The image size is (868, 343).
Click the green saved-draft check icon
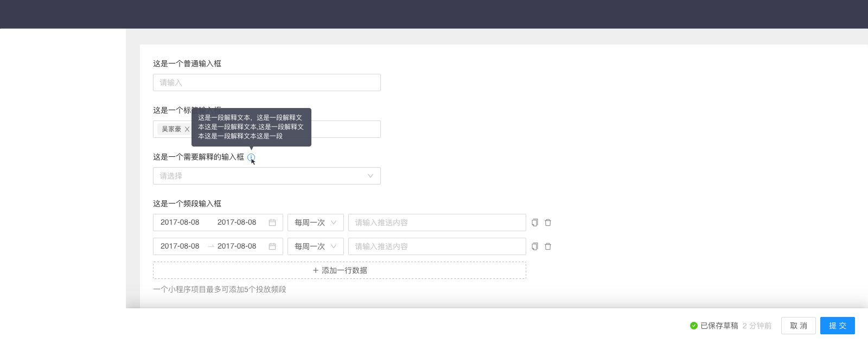click(694, 326)
